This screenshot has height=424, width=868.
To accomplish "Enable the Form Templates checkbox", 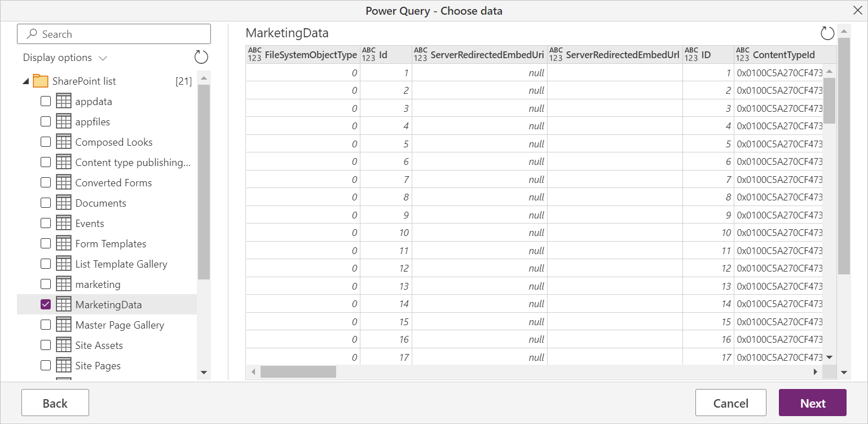I will click(46, 243).
